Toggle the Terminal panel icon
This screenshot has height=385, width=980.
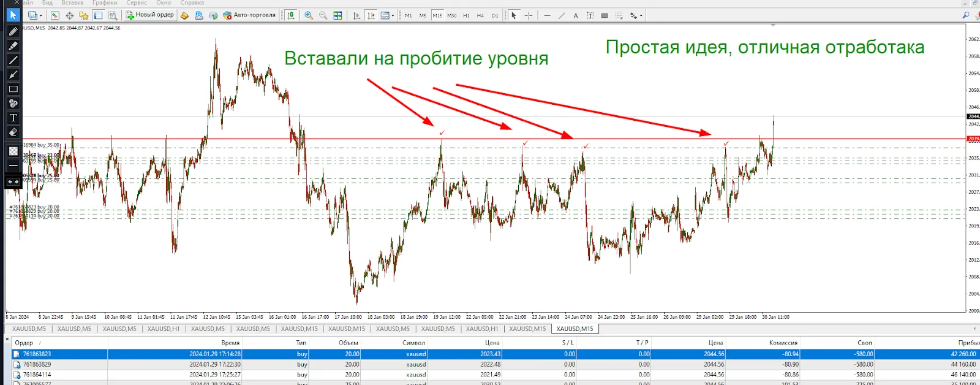click(x=98, y=15)
